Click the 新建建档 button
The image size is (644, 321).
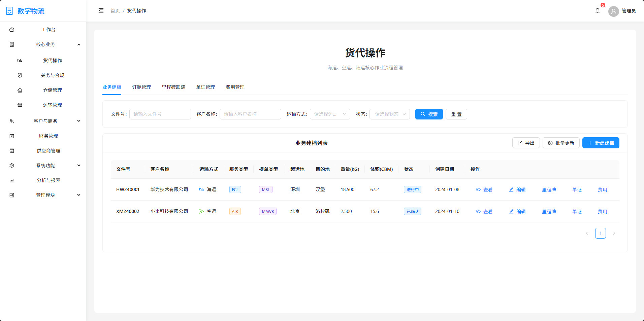click(x=601, y=143)
